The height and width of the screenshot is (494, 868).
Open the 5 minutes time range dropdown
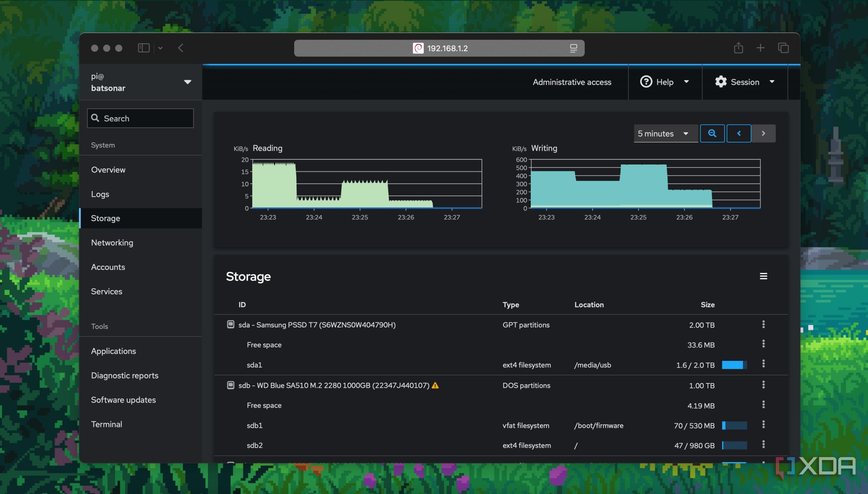tap(666, 134)
